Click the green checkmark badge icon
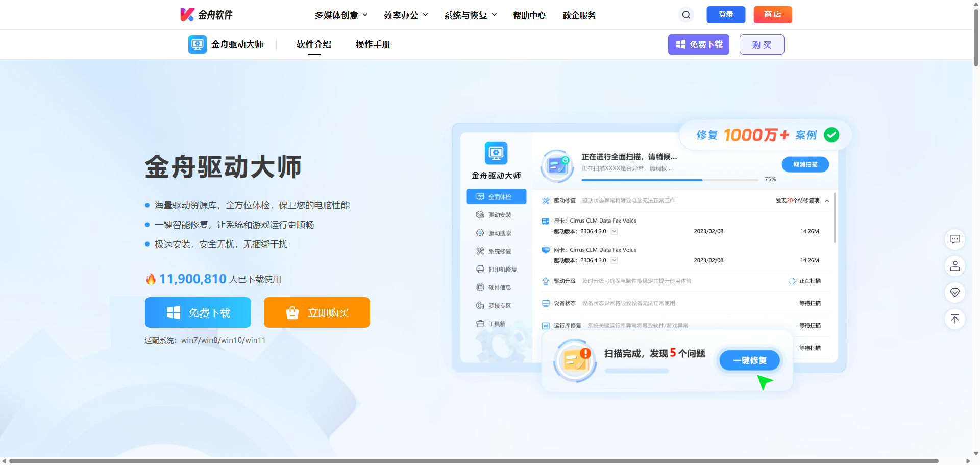Viewport: 980px width, 465px height. click(x=831, y=135)
